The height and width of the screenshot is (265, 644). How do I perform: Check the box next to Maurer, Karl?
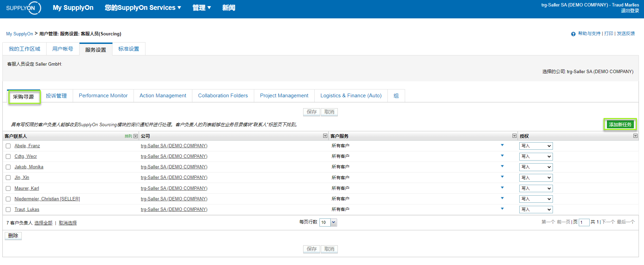[x=8, y=188]
